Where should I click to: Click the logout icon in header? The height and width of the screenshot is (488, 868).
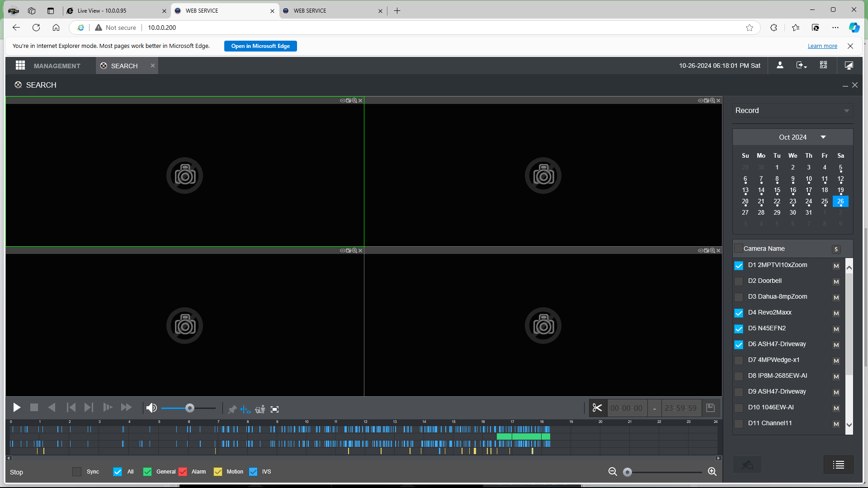coord(802,66)
